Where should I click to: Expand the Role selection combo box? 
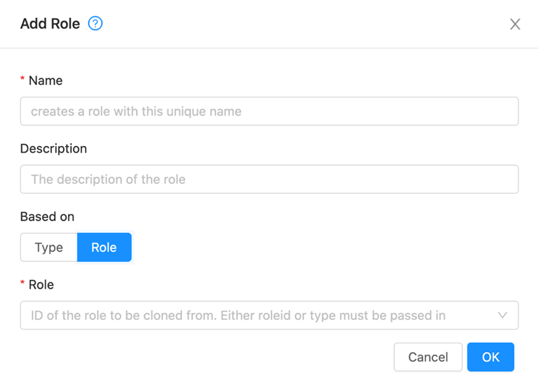click(x=269, y=315)
